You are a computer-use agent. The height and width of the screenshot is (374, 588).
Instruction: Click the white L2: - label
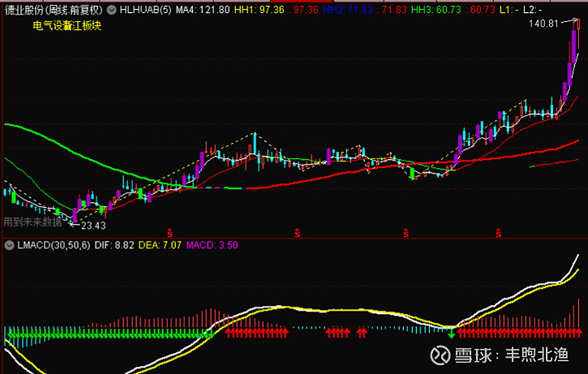pyautogui.click(x=533, y=10)
